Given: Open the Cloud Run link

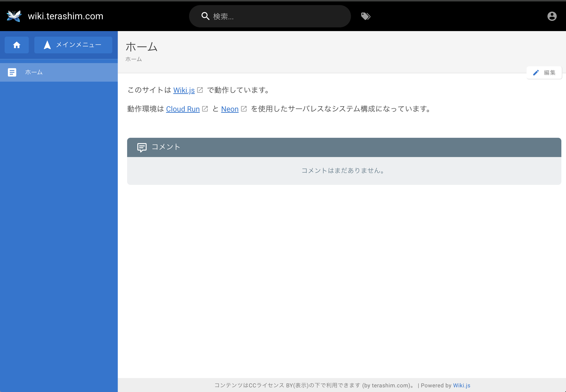Looking at the screenshot, I should 183,109.
